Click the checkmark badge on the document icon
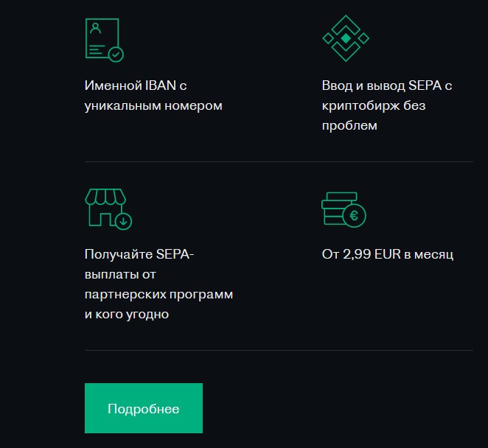488x448 pixels. [x=116, y=54]
